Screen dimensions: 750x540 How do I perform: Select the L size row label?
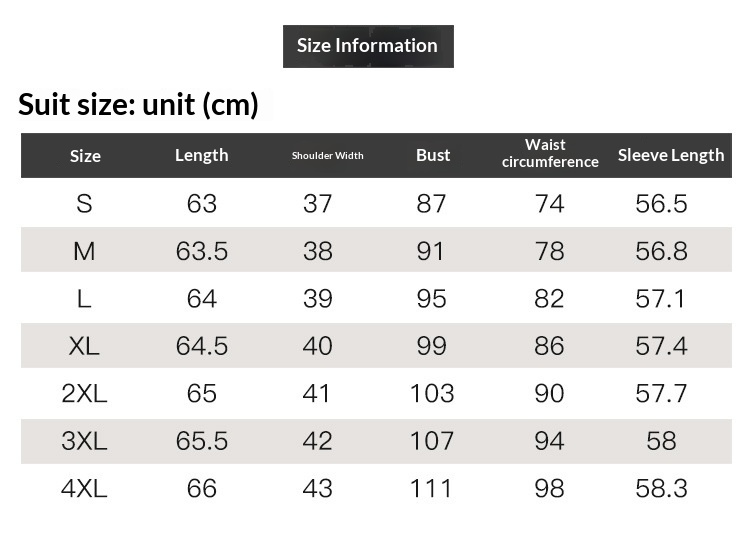(x=84, y=299)
